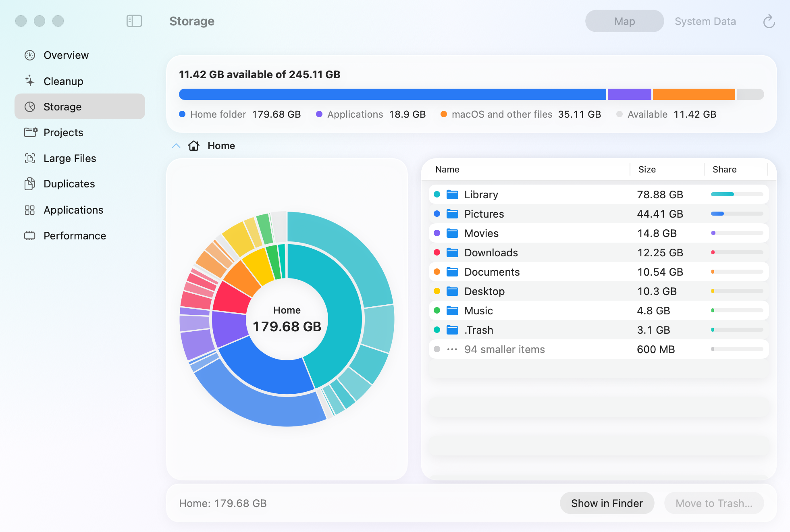Viewport: 790px width, 532px height.
Task: Select the Pictures row name
Action: tap(484, 214)
